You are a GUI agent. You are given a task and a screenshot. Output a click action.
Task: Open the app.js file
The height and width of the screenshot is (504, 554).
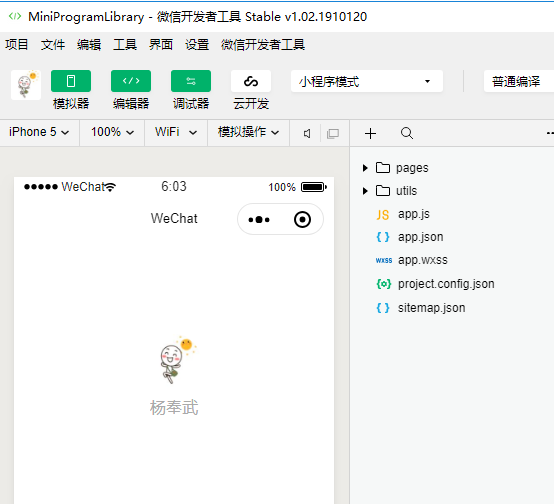tap(414, 214)
